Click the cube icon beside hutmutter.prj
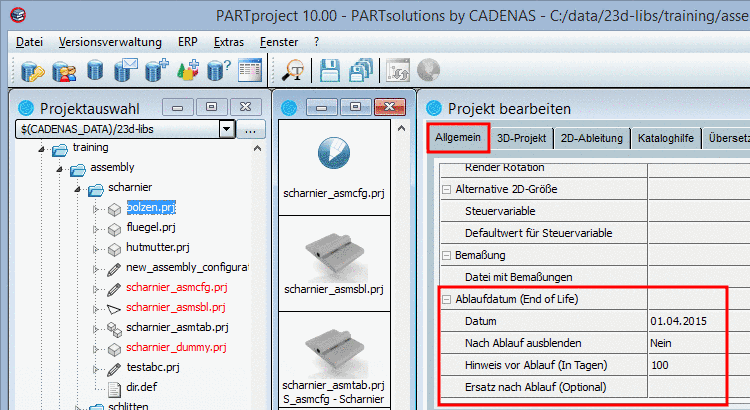Screen dimensions: 750x410 point(114,249)
